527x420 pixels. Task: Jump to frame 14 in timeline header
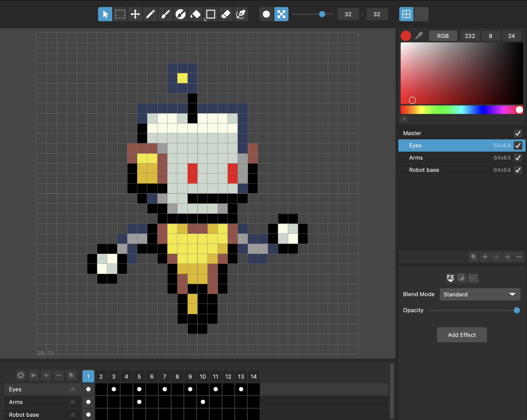pos(254,377)
